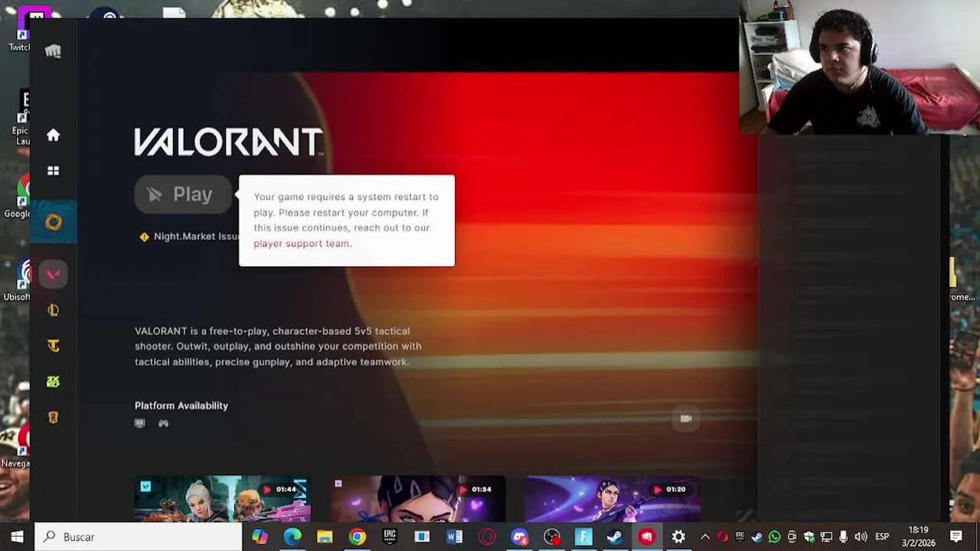
Task: Open Legends of Runeterra from sidebar
Action: [x=53, y=418]
